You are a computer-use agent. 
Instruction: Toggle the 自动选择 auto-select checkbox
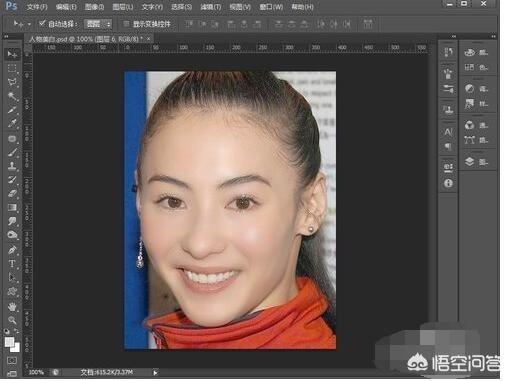coord(42,24)
